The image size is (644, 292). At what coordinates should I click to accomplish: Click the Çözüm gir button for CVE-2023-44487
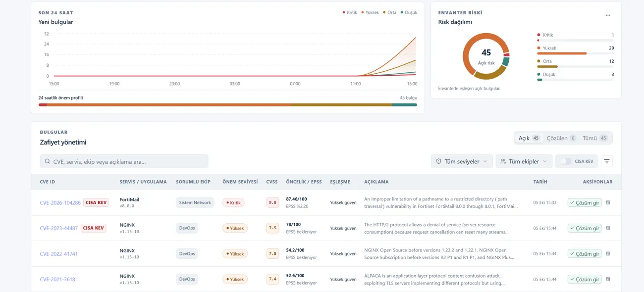tap(585, 228)
